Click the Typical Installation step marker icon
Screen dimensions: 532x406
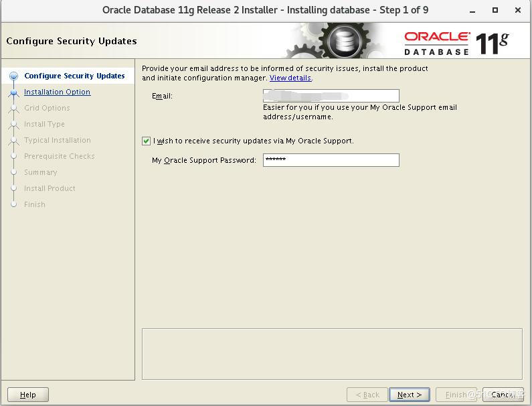point(13,140)
